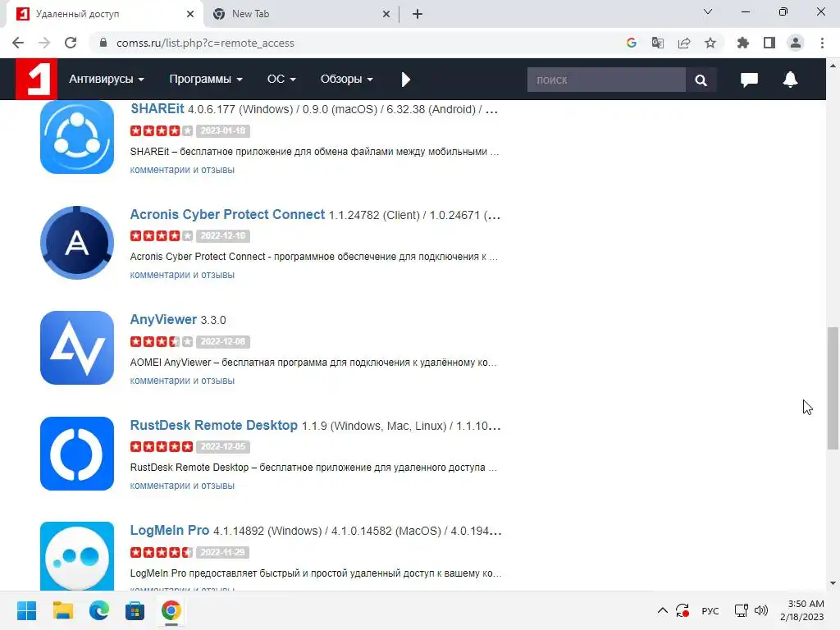This screenshot has height=630, width=840.
Task: Close the New Tab browser tab
Action: 386,14
